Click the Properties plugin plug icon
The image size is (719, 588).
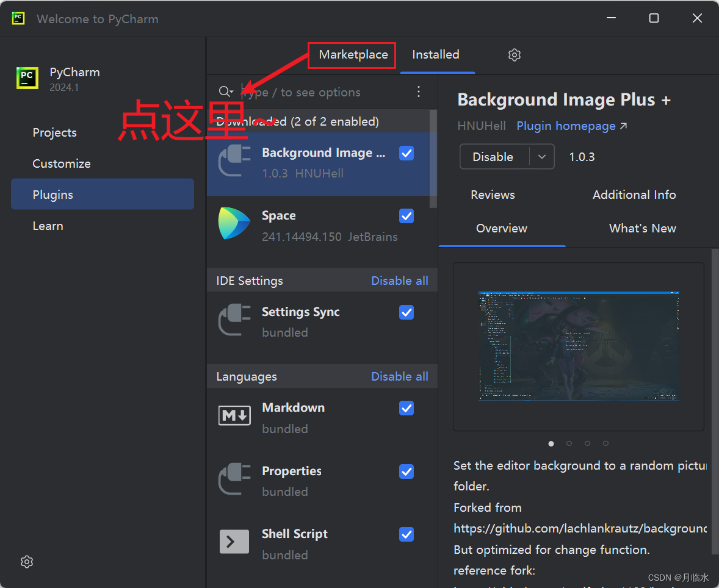coord(234,479)
